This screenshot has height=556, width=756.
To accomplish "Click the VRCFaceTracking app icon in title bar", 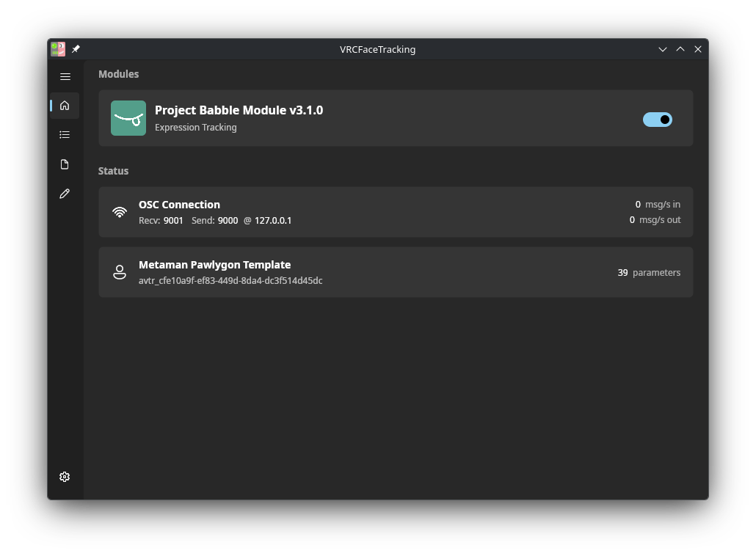I will 58,49.
